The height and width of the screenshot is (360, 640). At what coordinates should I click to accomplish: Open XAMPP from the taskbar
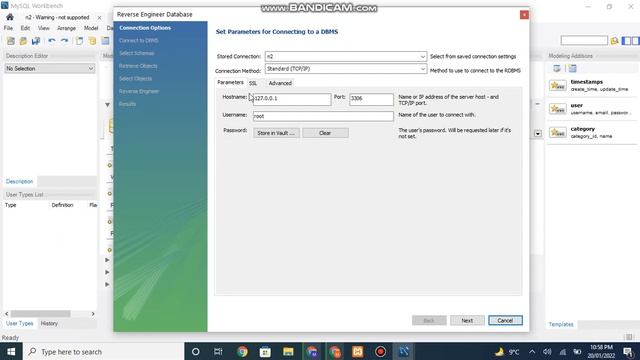pos(358,351)
